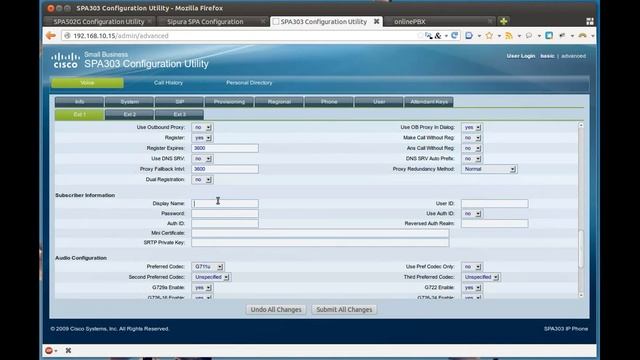
Task: Open the User sub-tab
Action: [x=379, y=102]
